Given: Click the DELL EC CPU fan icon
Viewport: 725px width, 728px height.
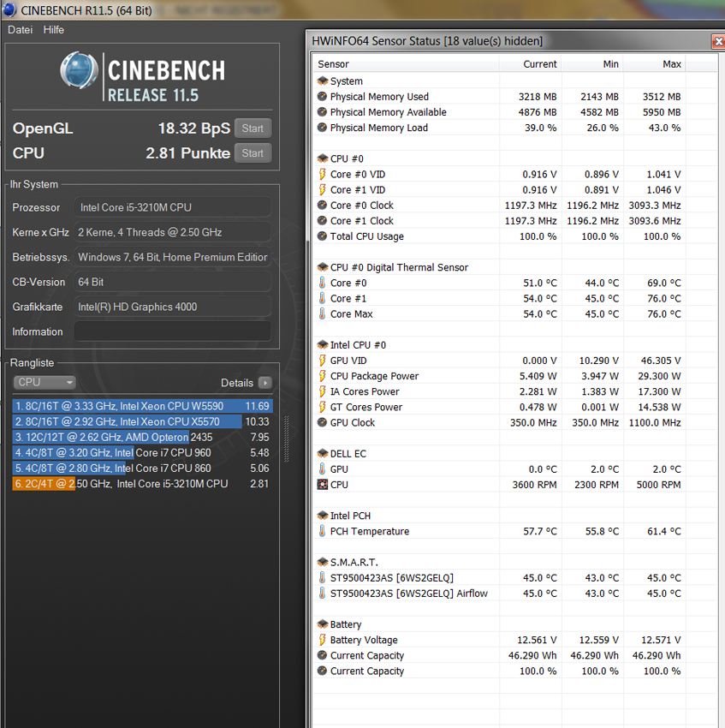Looking at the screenshot, I should pyautogui.click(x=322, y=484).
